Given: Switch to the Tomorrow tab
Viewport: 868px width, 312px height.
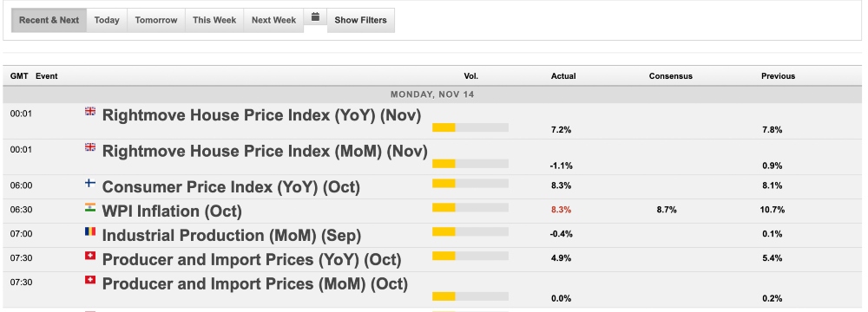Looking at the screenshot, I should [156, 20].
